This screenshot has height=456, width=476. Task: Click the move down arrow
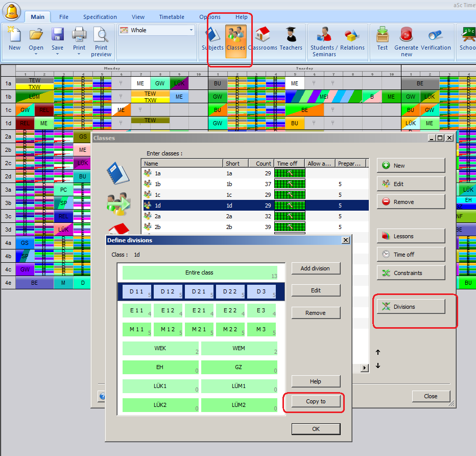click(x=378, y=366)
